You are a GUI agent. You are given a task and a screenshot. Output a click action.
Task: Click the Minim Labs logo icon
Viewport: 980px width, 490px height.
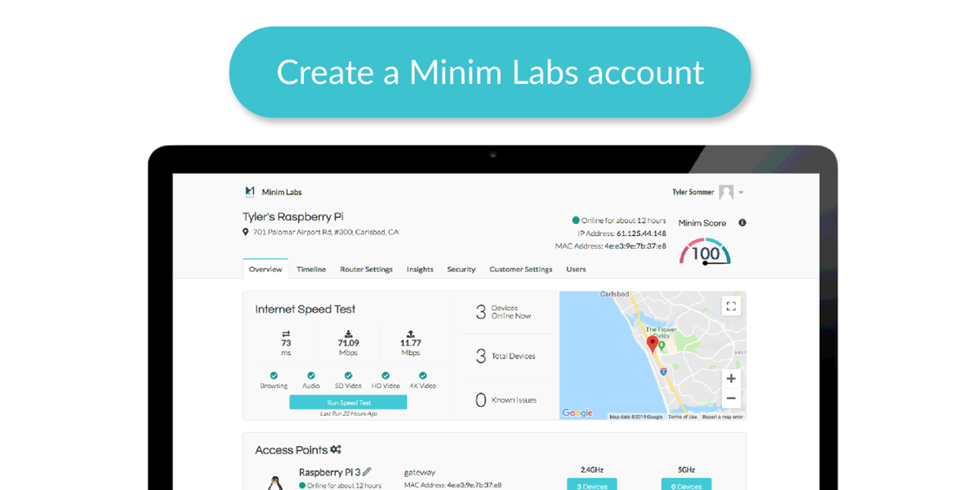tap(250, 192)
